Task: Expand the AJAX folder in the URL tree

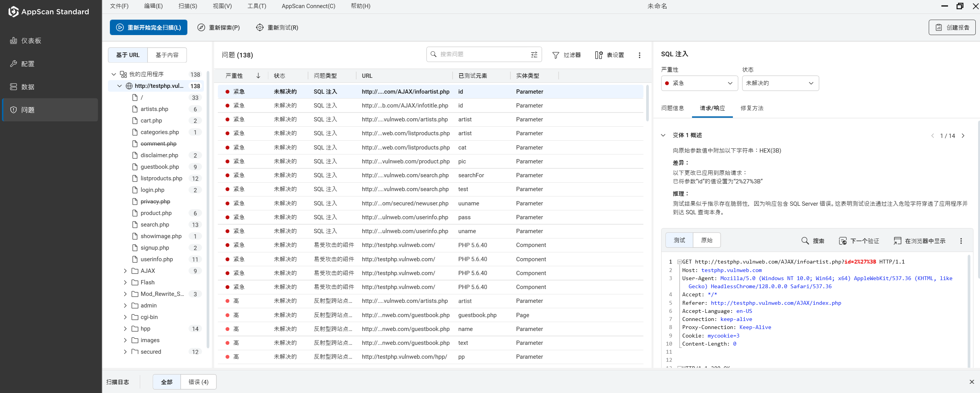Action: point(125,271)
